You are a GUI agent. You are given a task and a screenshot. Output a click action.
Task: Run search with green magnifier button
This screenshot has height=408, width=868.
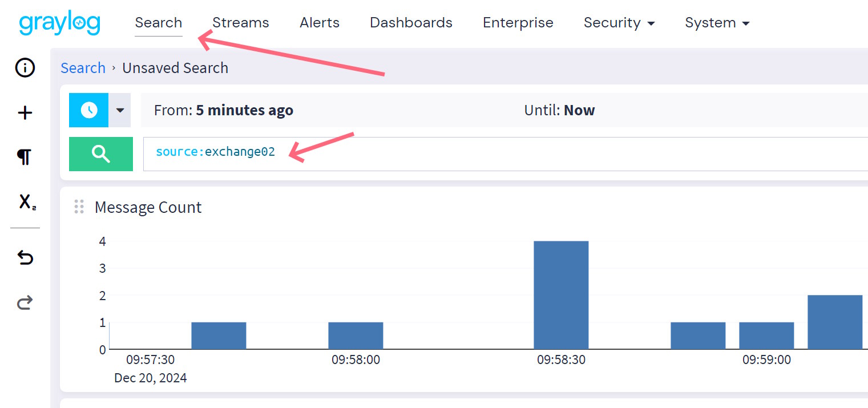coord(100,154)
